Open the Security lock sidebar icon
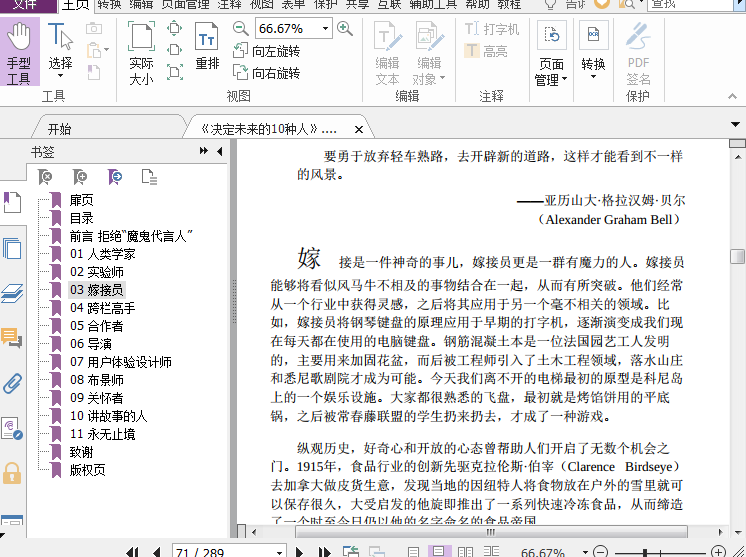 click(x=12, y=473)
